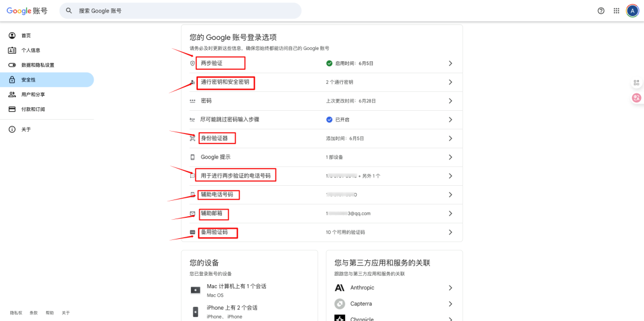
Task: Click the 安全性 lock icon
Action: [13, 80]
